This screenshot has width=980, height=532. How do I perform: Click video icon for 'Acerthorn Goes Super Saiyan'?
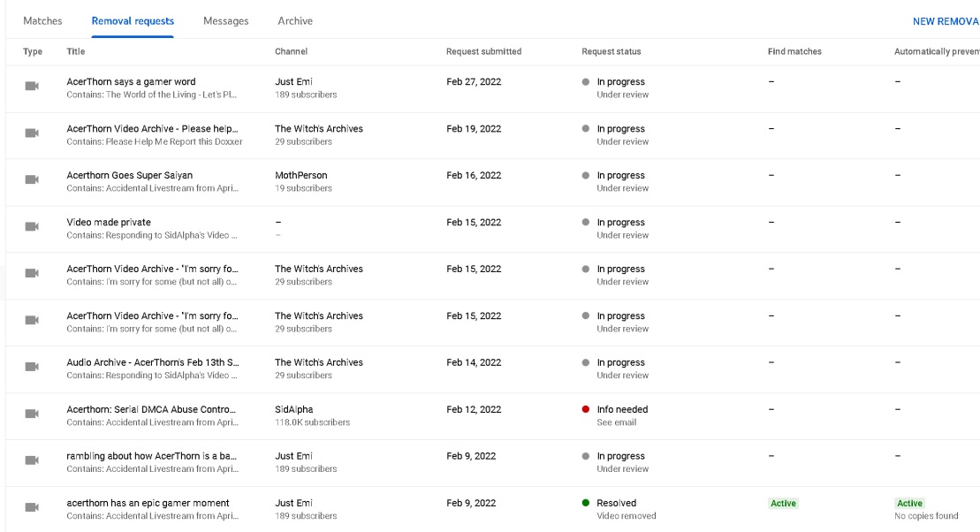(x=32, y=179)
